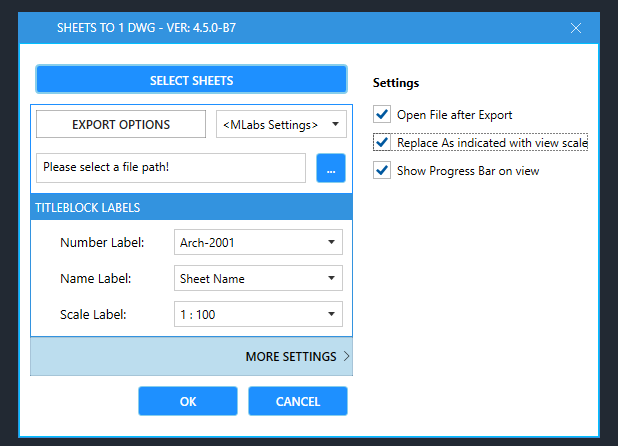
Task: Open the Name Label dropdown showing Sheet Name
Action: click(258, 279)
